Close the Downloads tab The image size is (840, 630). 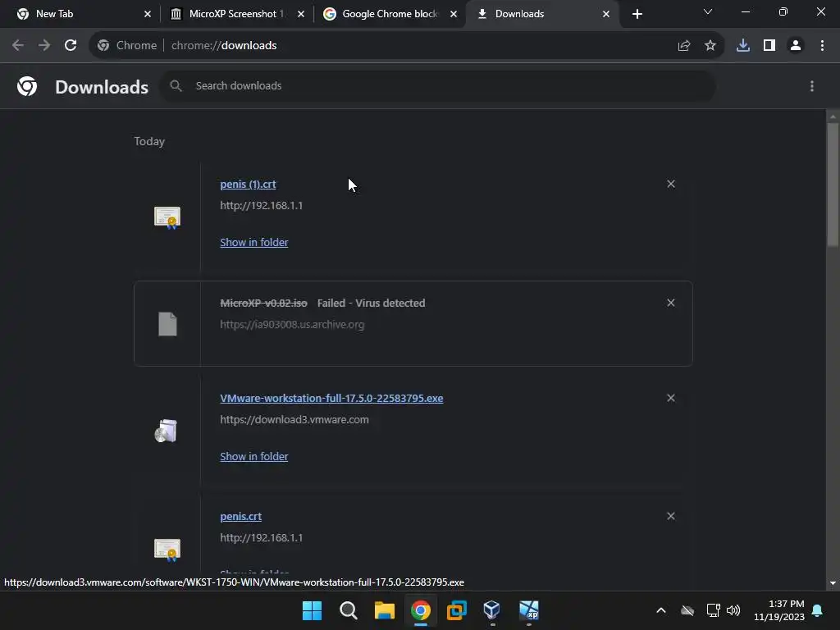[x=606, y=14]
